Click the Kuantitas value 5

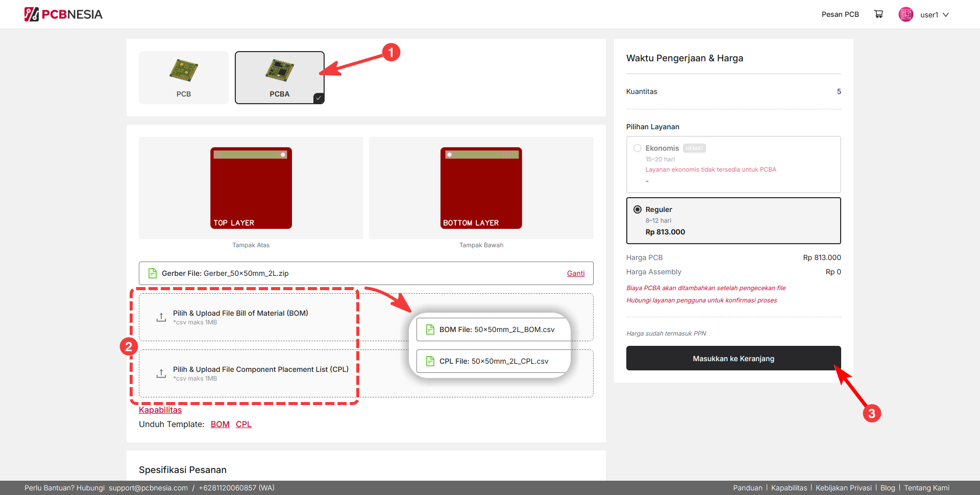(x=839, y=91)
